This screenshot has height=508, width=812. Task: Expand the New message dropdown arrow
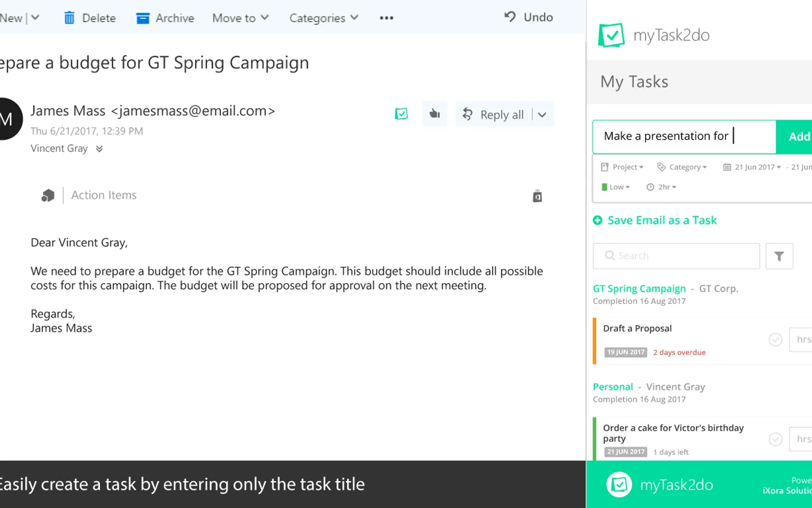click(35, 18)
